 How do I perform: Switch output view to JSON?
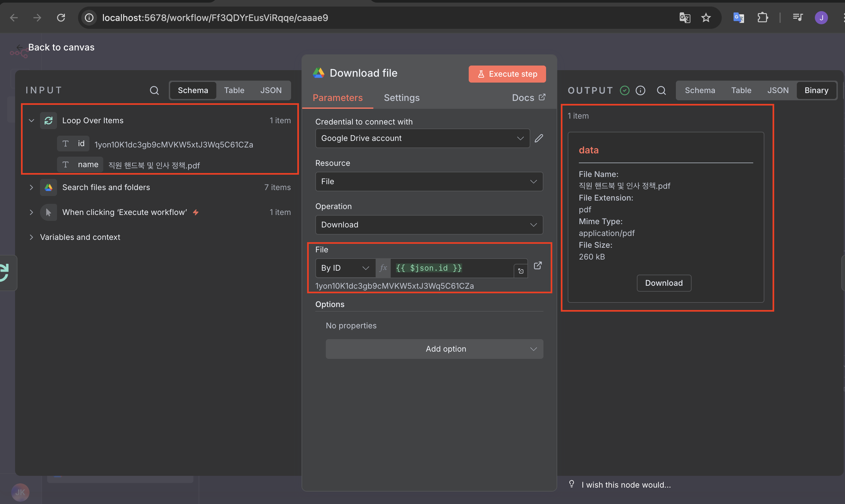(x=778, y=90)
